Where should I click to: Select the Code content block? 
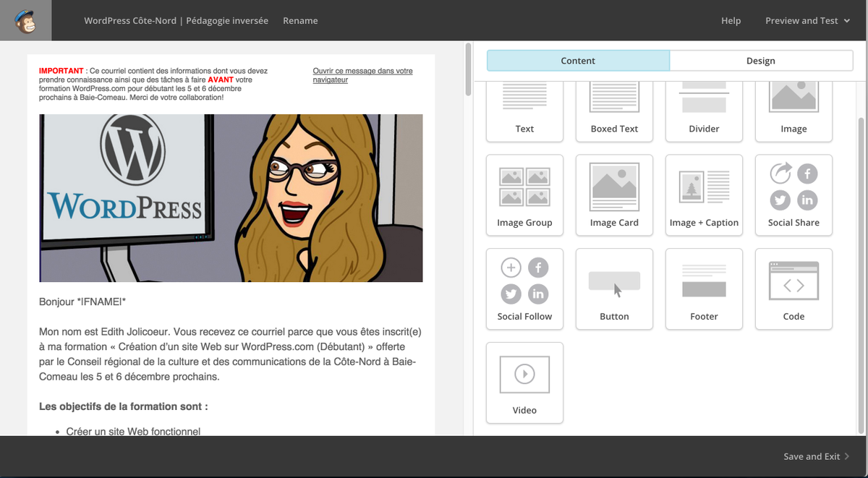click(x=793, y=289)
